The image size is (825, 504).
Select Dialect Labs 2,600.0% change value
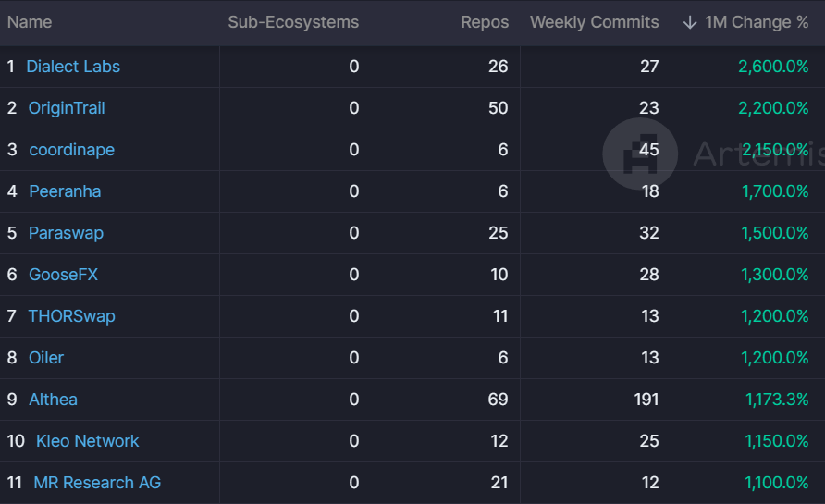click(773, 67)
